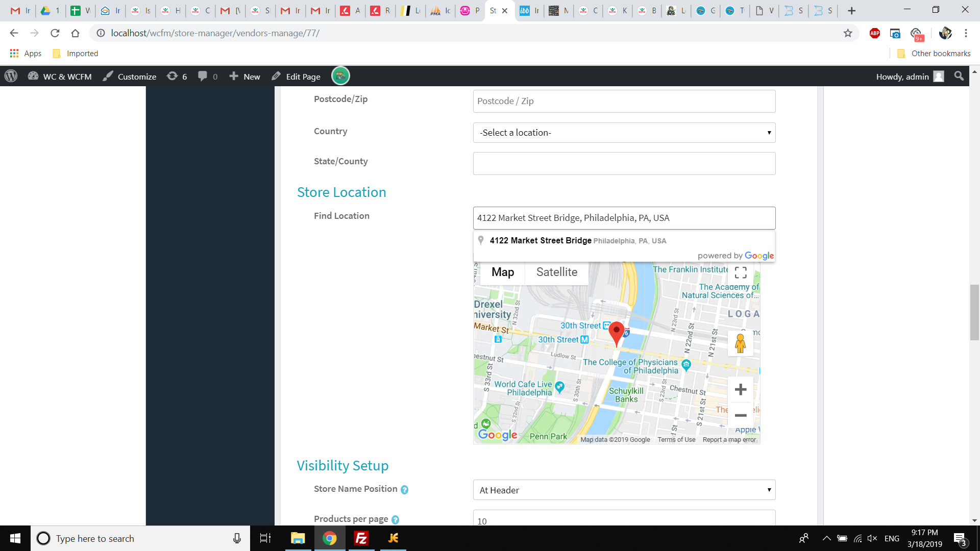Viewport: 980px width, 551px height.
Task: Open the 6 pending updates
Action: (x=177, y=77)
